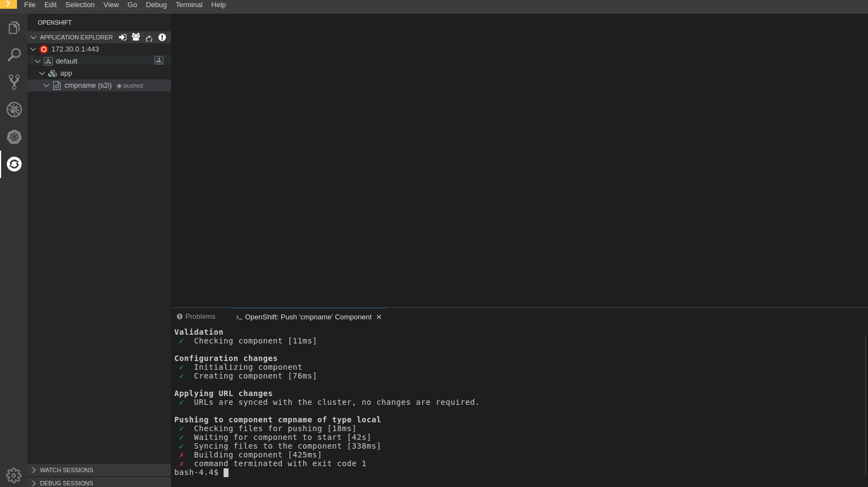868x487 pixels.
Task: Select the OpenShift view in the activity bar
Action: pyautogui.click(x=14, y=164)
